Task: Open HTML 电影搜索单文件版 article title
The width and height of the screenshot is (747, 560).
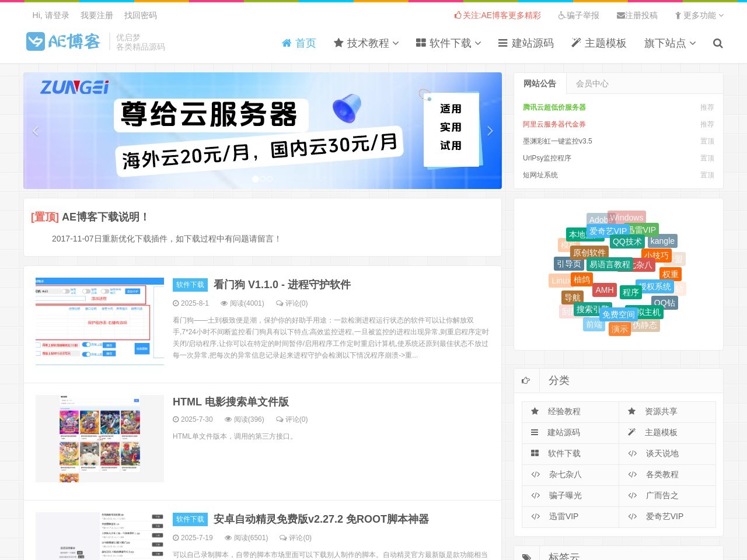Action: [231, 402]
